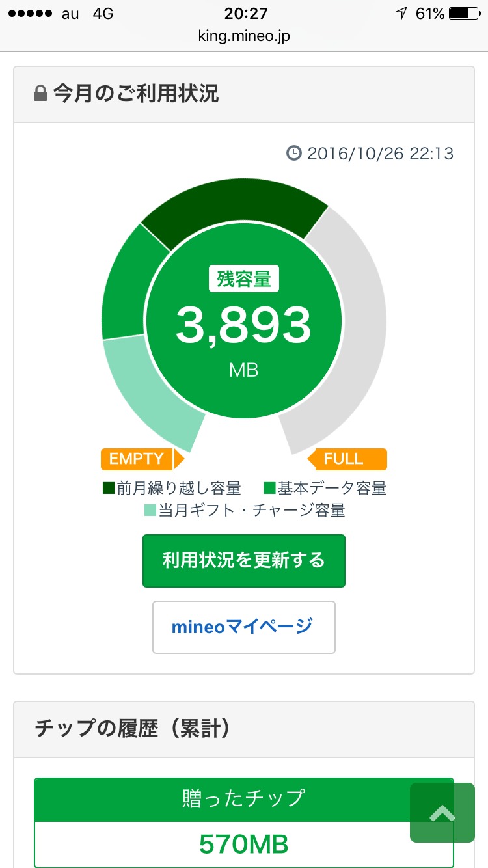The height and width of the screenshot is (868, 488).
Task: Click the orange FULL marker label
Action: coord(347,459)
